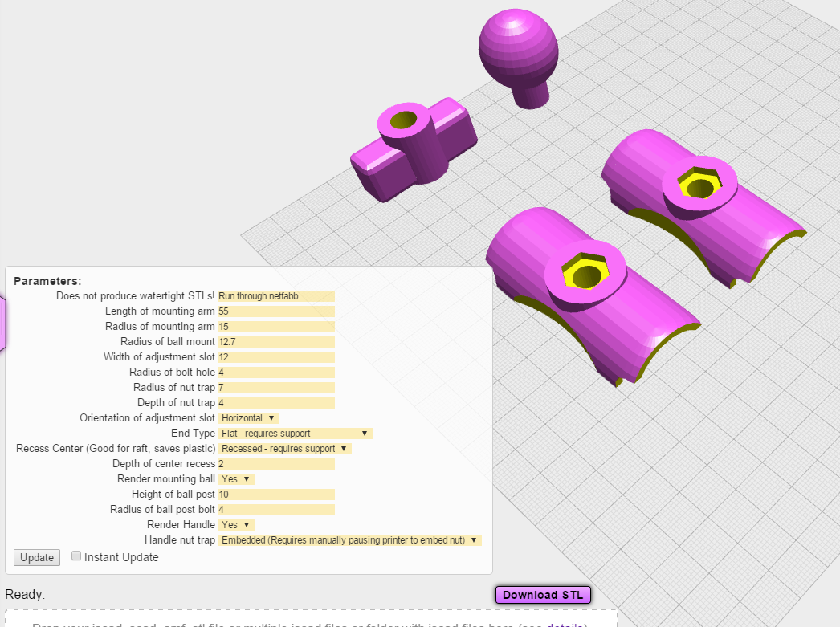Image resolution: width=840 pixels, height=627 pixels.
Task: Edit the Radius of ball mount field
Action: point(276,342)
